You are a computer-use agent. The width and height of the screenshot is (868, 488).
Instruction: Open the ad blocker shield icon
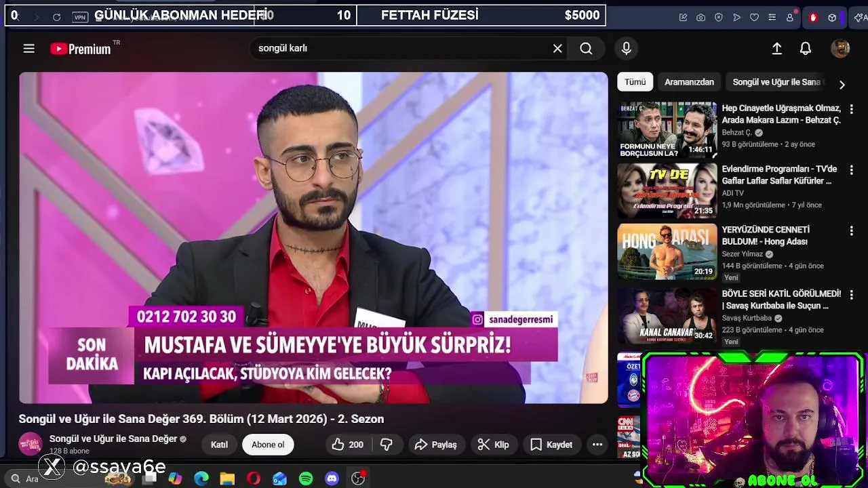[x=719, y=18]
